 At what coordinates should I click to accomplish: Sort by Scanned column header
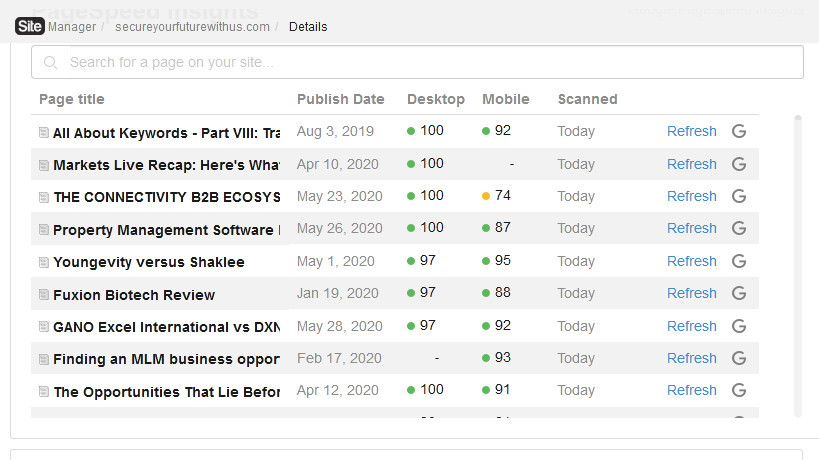[588, 99]
